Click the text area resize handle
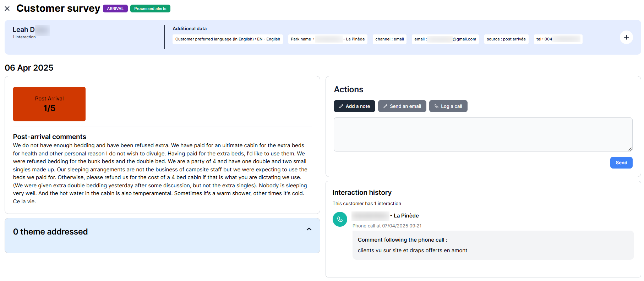 (x=630, y=149)
